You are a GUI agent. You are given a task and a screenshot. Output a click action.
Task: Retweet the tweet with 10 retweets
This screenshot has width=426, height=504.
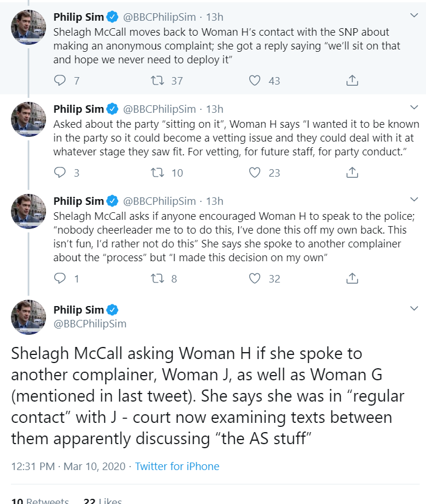coord(158,173)
